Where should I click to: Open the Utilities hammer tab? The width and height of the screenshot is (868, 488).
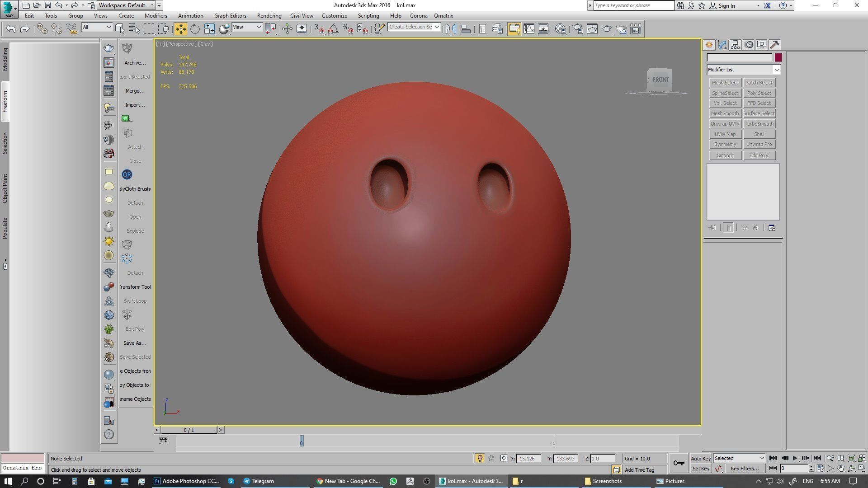point(775,45)
